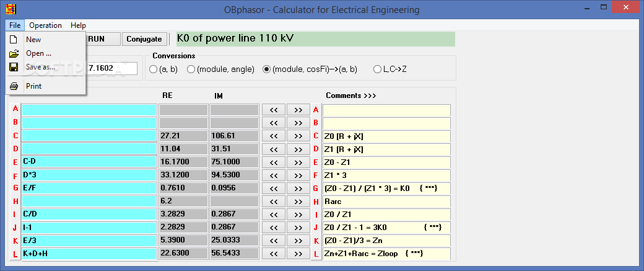Click the << button in row H
This screenshot has width=644, height=271.
coord(274,202)
